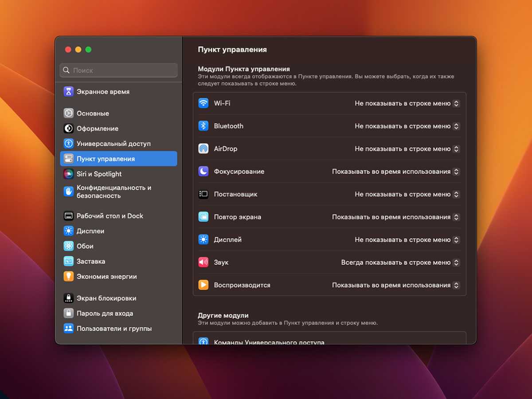Select Экранное время in the sidebar

tap(103, 92)
